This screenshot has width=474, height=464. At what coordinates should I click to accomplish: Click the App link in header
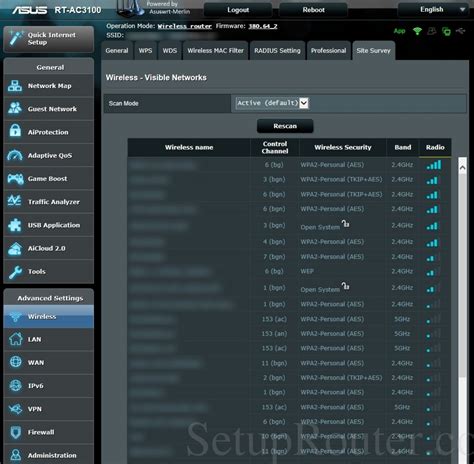tap(399, 31)
